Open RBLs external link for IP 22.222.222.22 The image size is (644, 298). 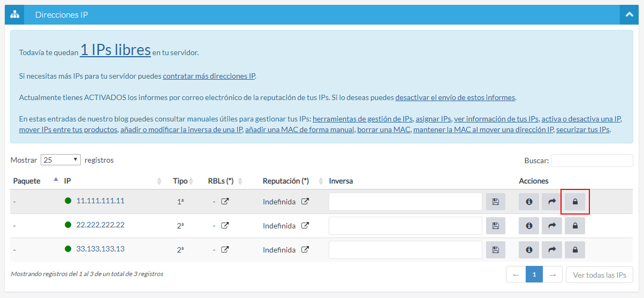point(225,226)
